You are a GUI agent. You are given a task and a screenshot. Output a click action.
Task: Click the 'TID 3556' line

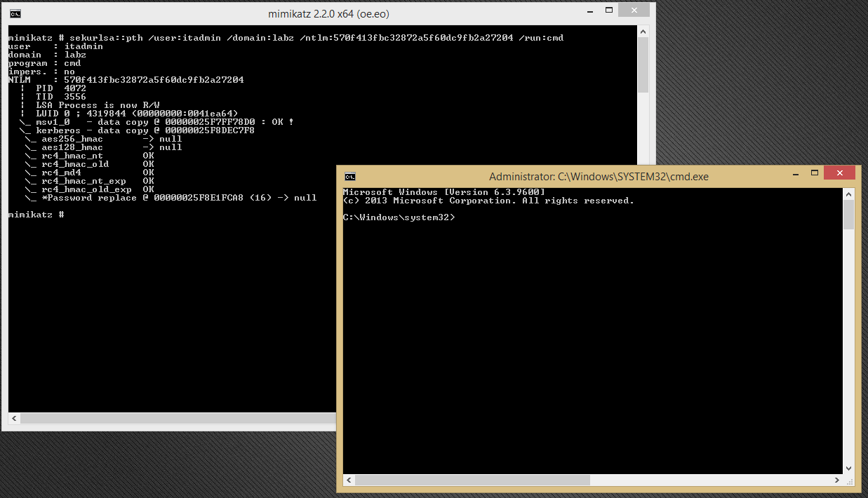point(53,97)
